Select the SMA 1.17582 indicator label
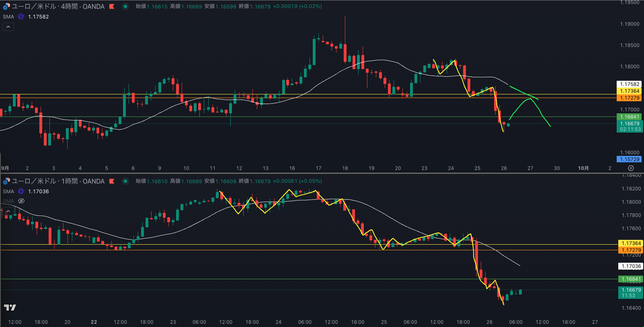 pyautogui.click(x=38, y=17)
